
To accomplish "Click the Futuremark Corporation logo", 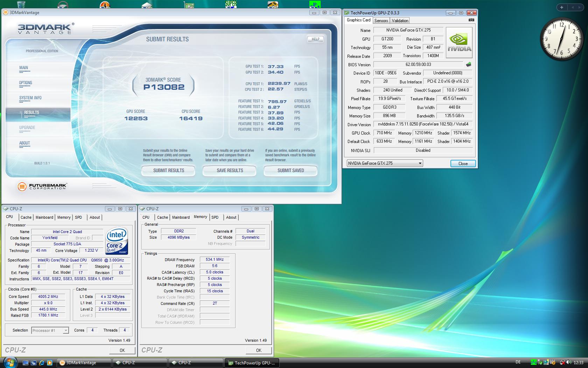I will click(x=42, y=186).
